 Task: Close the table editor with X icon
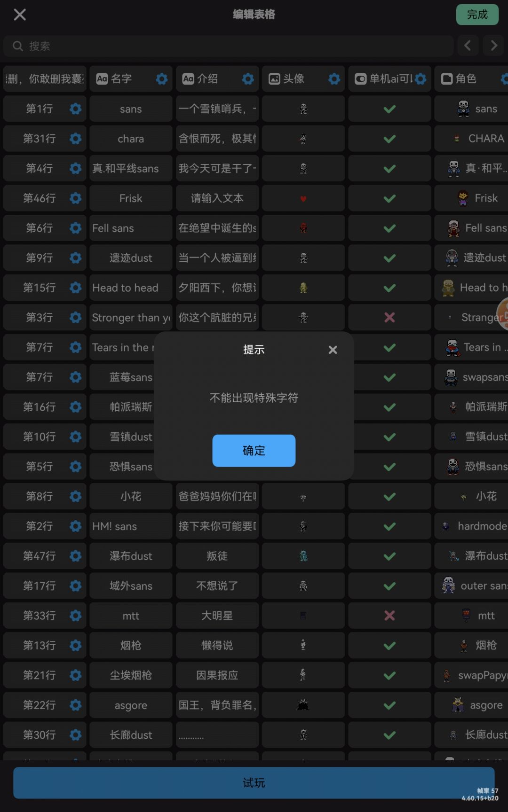pyautogui.click(x=20, y=15)
